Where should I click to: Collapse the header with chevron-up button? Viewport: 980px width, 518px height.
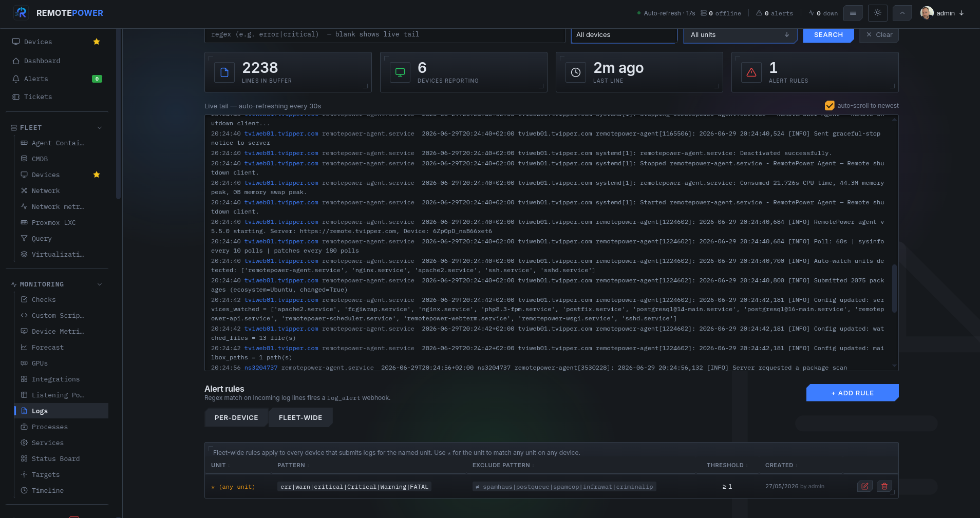point(902,13)
